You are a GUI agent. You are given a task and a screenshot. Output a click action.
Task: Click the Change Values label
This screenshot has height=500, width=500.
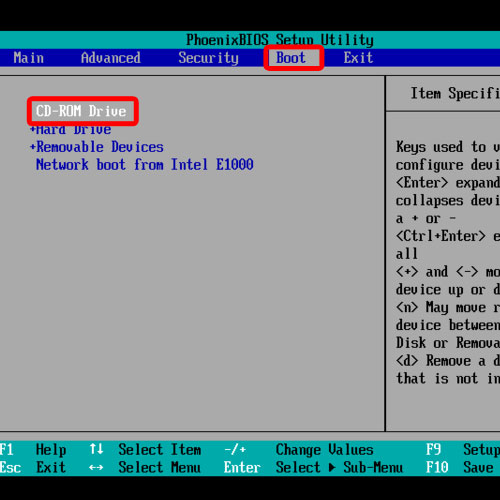point(325,450)
